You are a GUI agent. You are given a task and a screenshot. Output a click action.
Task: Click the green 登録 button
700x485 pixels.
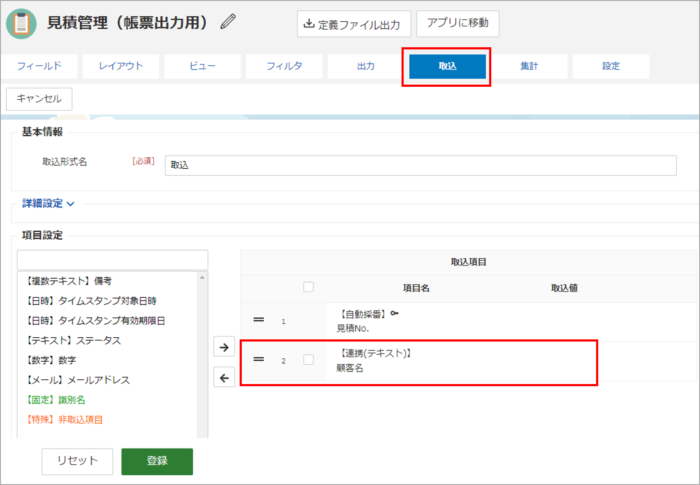[x=157, y=461]
